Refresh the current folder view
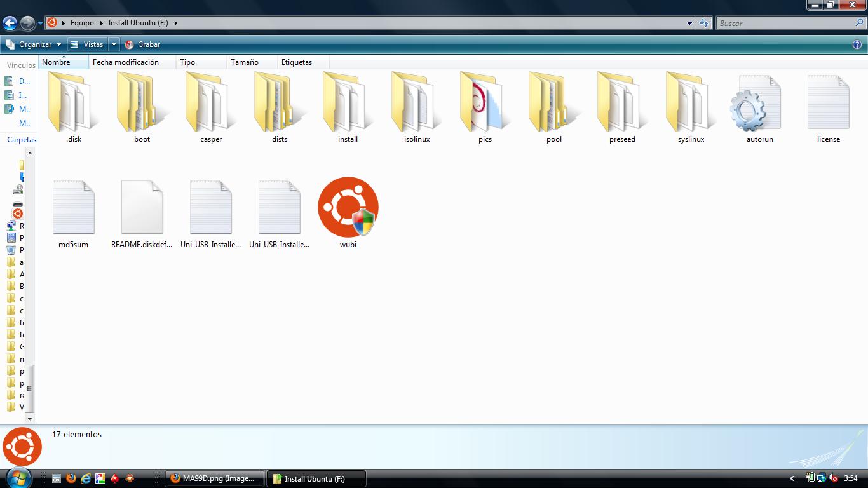868x488 pixels. 703,23
